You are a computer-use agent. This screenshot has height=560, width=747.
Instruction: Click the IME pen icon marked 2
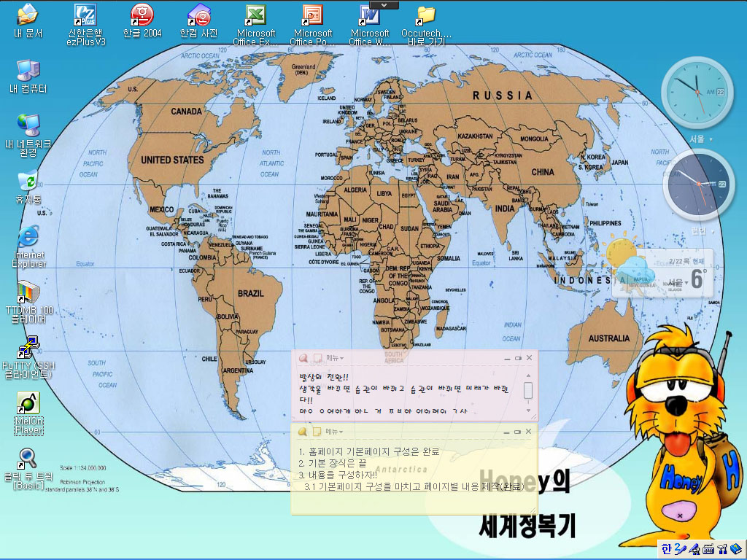tap(680, 549)
